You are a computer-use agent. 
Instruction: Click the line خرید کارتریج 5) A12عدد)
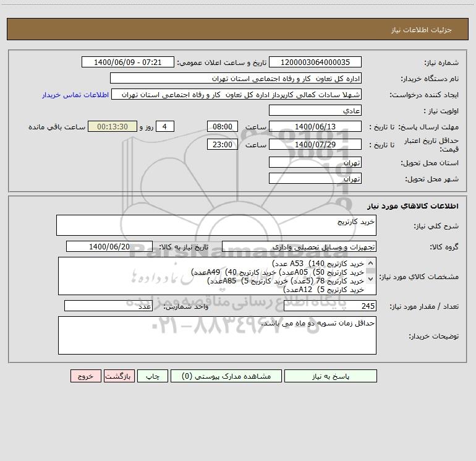point(323,290)
